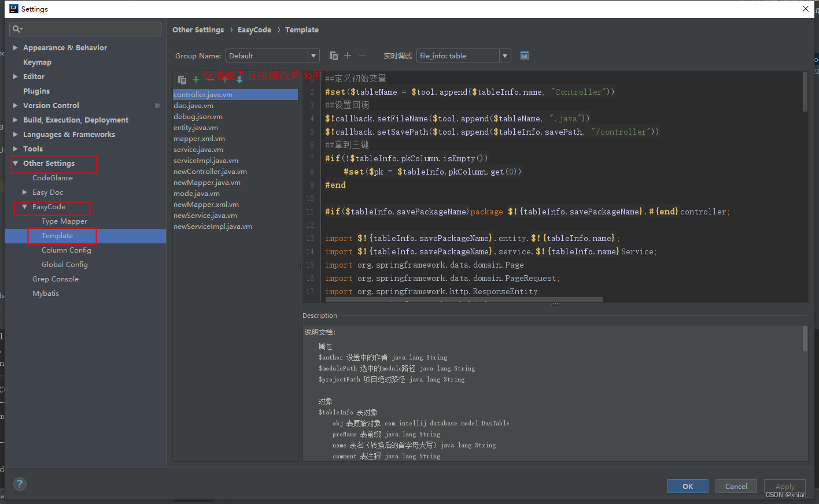Select newController.java.vm template
This screenshot has height=504, width=819.
click(235, 171)
